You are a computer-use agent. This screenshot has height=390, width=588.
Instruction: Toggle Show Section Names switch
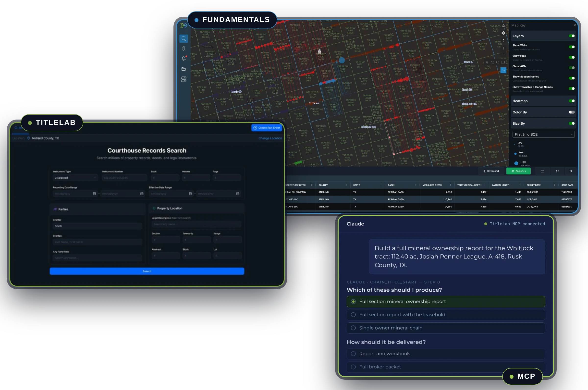[x=572, y=78]
